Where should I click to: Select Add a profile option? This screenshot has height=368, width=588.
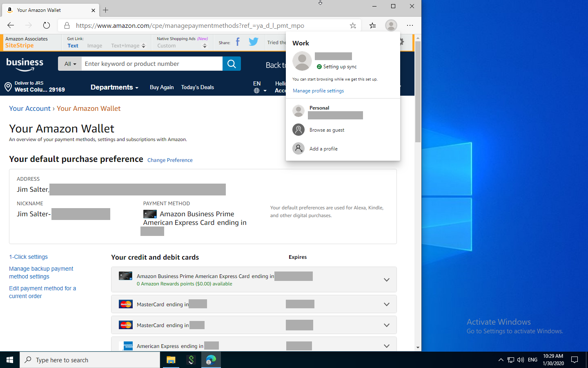[x=323, y=149]
